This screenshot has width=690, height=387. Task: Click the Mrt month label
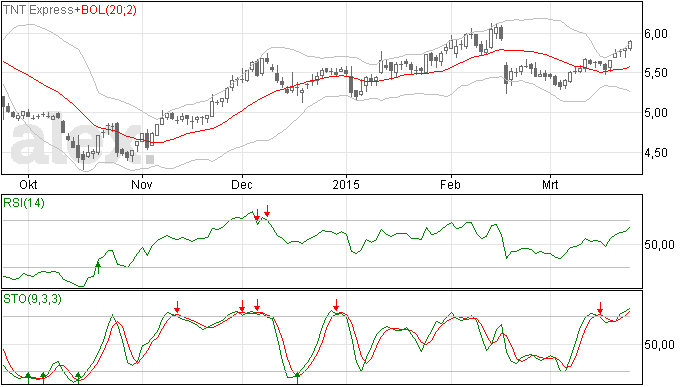point(550,184)
